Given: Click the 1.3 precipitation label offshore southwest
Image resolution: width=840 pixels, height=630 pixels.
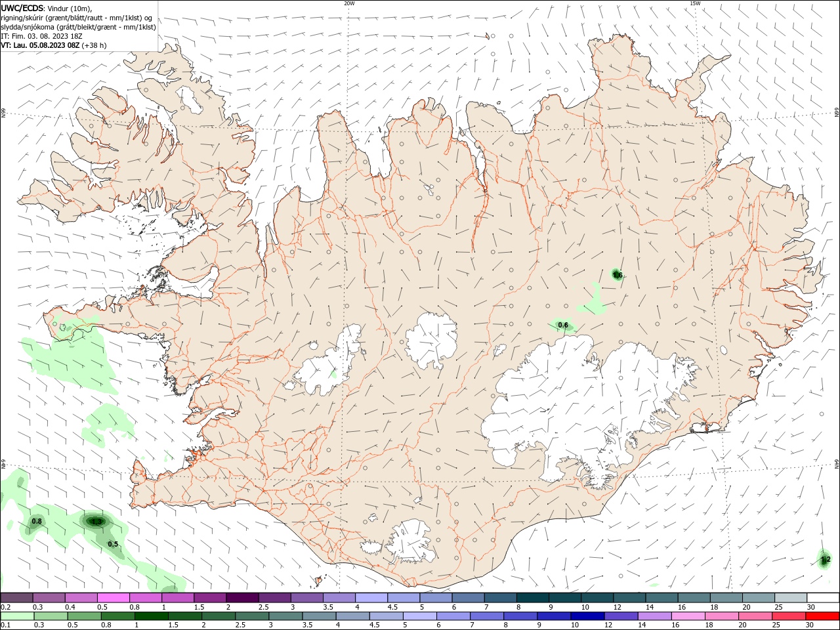Looking at the screenshot, I should pos(96,522).
